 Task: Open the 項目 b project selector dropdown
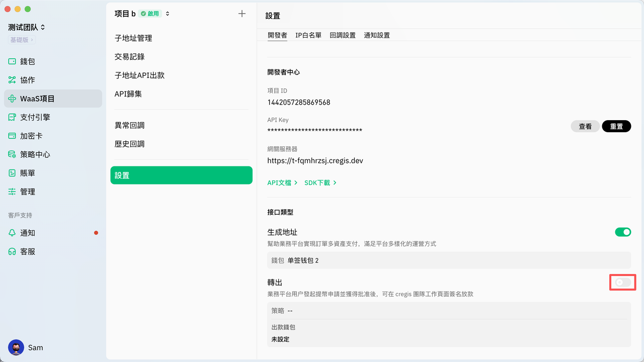coord(168,14)
